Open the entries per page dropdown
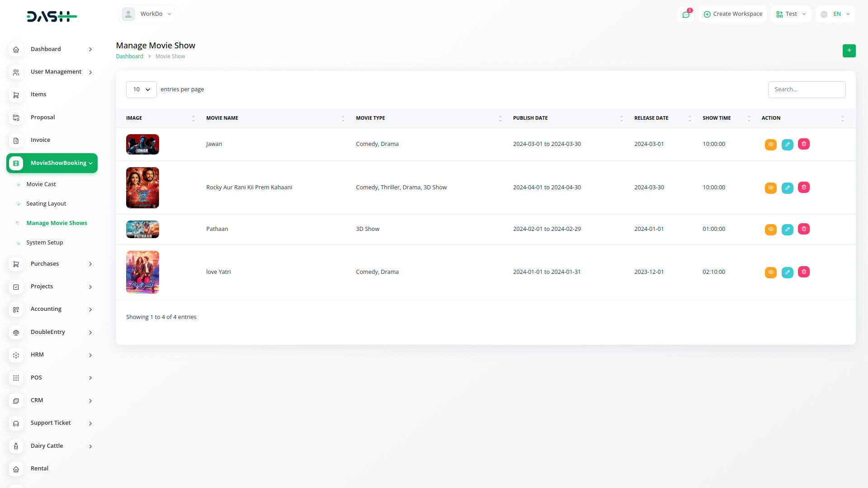 tap(141, 89)
